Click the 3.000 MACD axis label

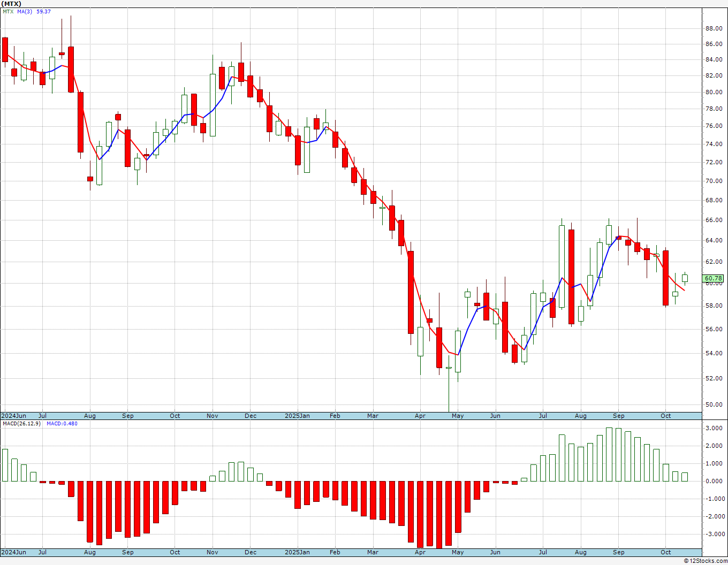(x=715, y=429)
